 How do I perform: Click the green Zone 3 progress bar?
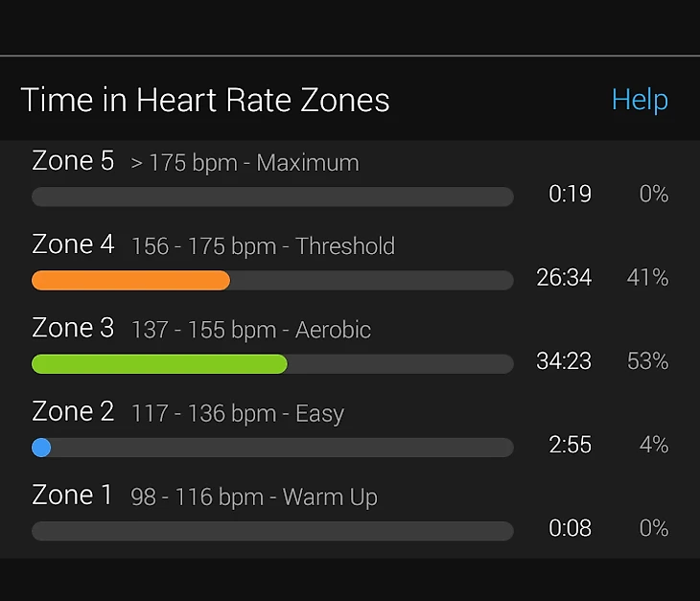tap(160, 363)
